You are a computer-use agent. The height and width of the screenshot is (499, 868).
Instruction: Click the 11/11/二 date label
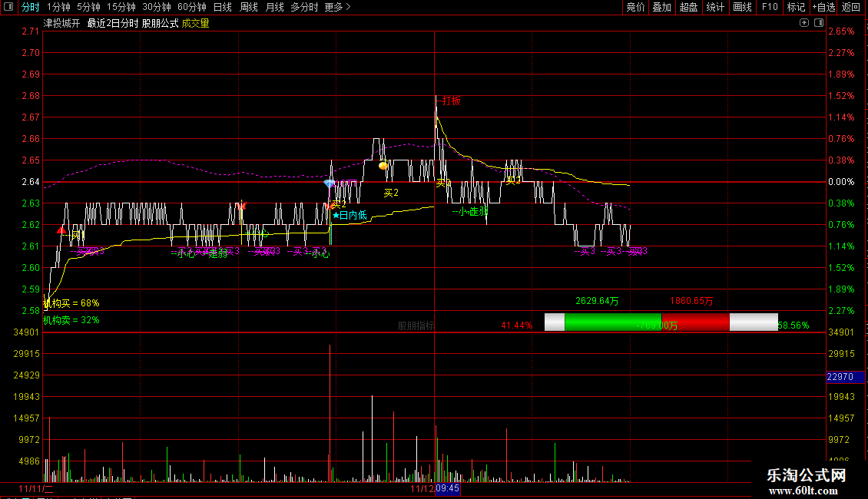pos(36,489)
